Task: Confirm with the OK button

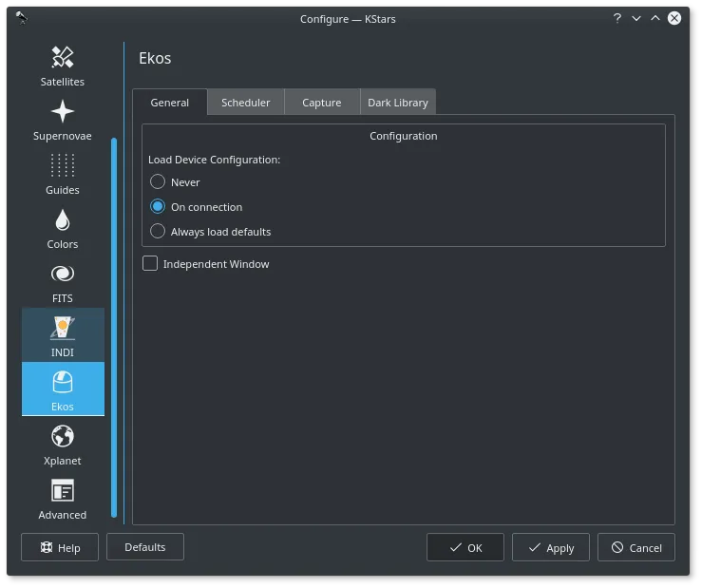Action: pos(465,547)
